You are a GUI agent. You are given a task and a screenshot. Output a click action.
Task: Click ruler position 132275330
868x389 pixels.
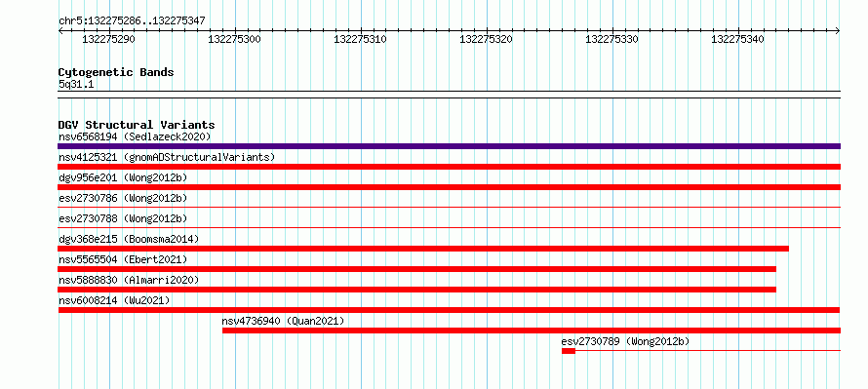[612, 39]
